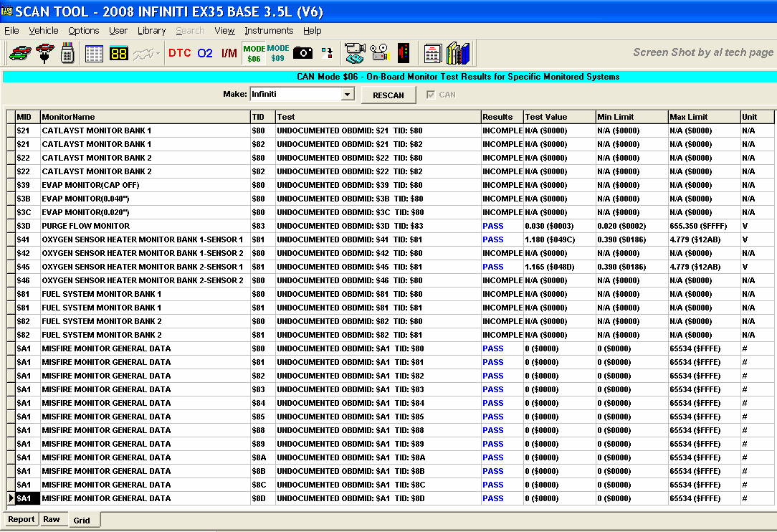Viewport: 777px width, 532px height.
Task: Open the Library menu
Action: [x=152, y=31]
